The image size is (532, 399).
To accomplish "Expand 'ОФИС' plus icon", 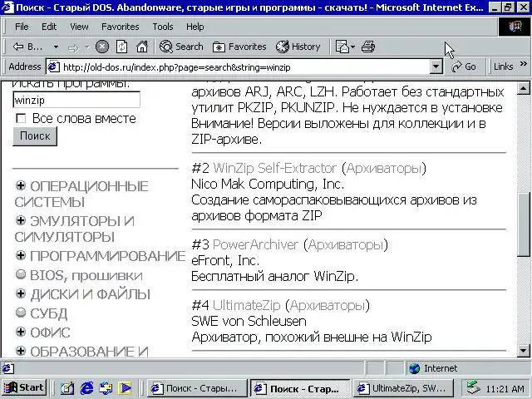I will 21,332.
